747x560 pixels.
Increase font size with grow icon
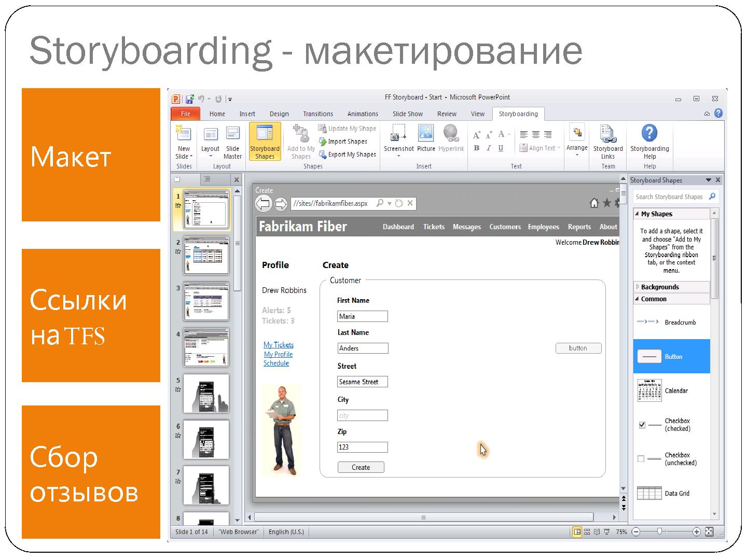(477, 135)
